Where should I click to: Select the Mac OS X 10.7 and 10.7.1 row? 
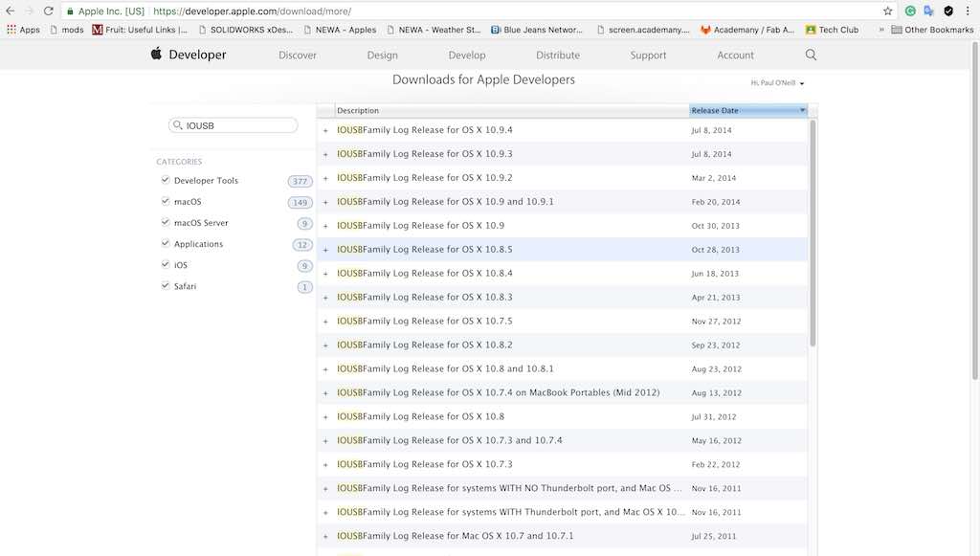tap(562, 536)
